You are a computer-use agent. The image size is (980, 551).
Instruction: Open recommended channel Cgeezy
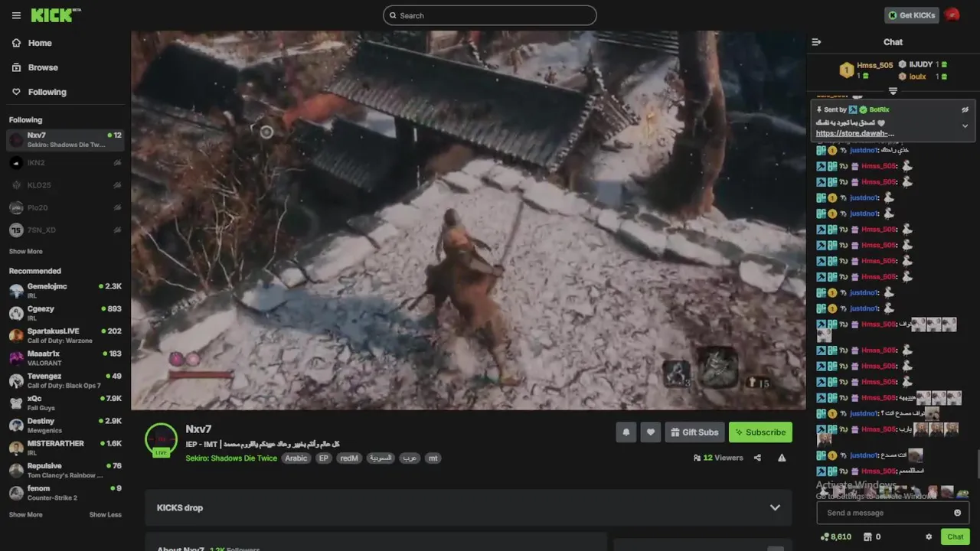click(x=65, y=313)
